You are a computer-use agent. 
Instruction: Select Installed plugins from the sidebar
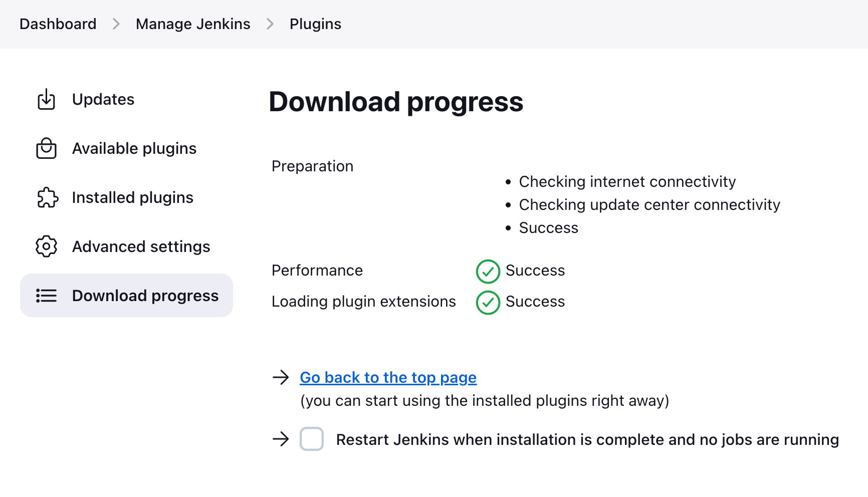132,197
